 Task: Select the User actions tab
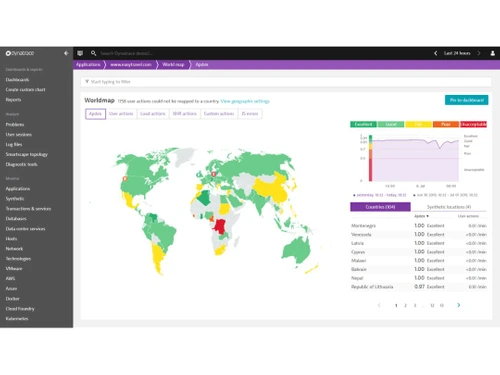click(x=121, y=114)
